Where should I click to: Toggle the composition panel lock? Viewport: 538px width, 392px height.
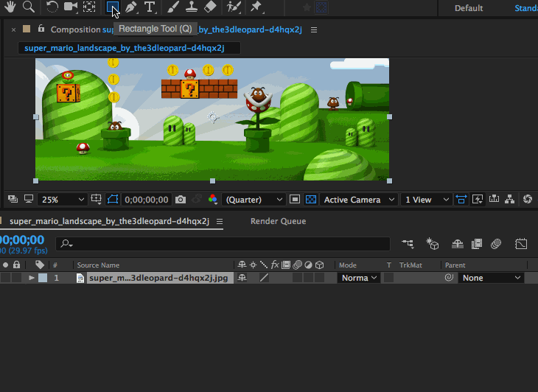click(41, 29)
